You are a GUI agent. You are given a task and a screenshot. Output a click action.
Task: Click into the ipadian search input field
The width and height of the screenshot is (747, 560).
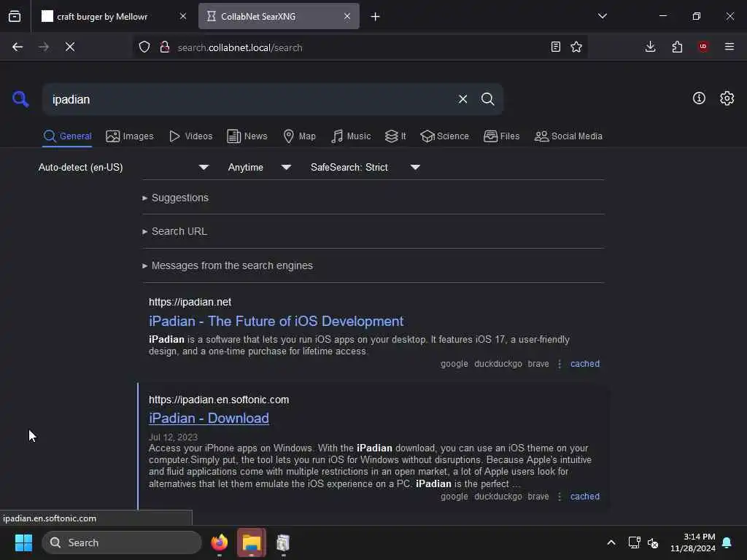tap(248, 99)
